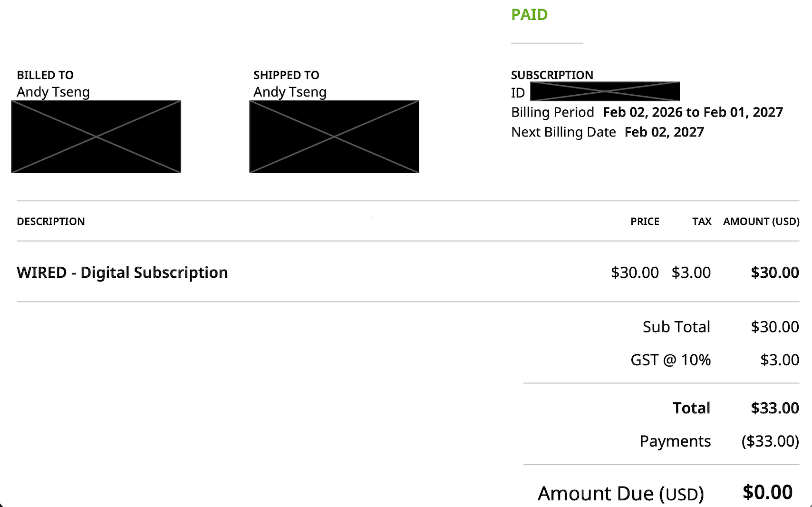Click the Total $33.00 amount
The width and height of the screenshot is (812, 507).
pos(774,408)
